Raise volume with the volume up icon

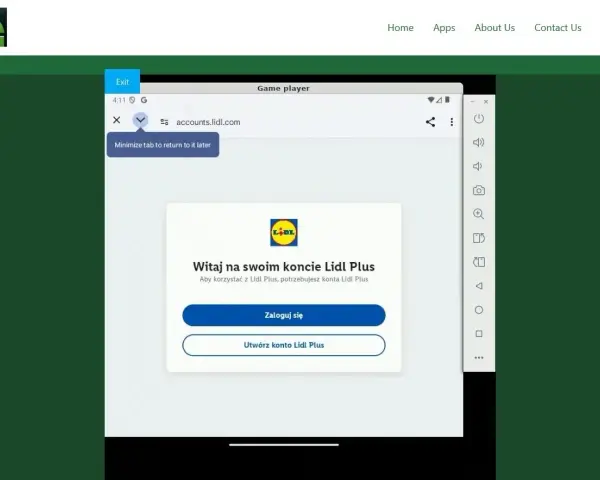(479, 142)
